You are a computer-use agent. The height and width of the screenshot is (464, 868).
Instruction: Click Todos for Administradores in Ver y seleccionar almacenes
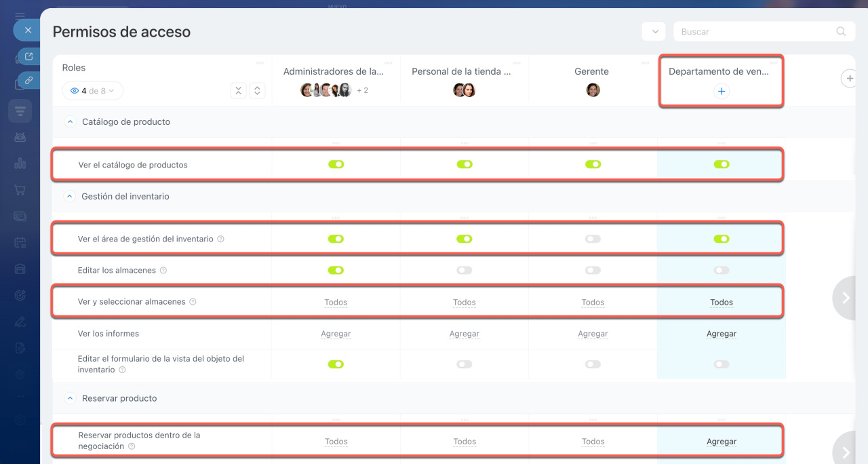pos(336,303)
